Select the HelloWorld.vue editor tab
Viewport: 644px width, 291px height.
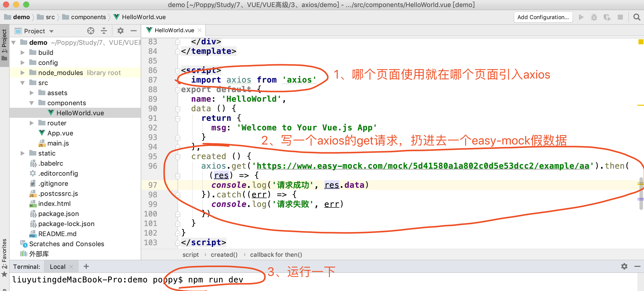pyautogui.click(x=174, y=30)
